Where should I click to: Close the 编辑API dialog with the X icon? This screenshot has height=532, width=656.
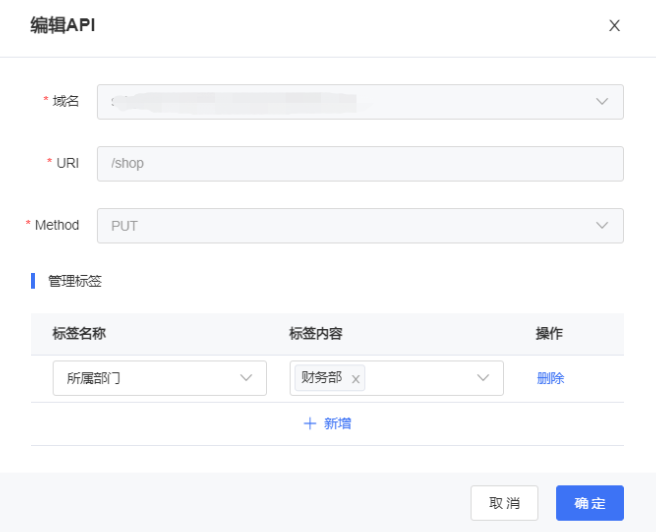point(615,26)
